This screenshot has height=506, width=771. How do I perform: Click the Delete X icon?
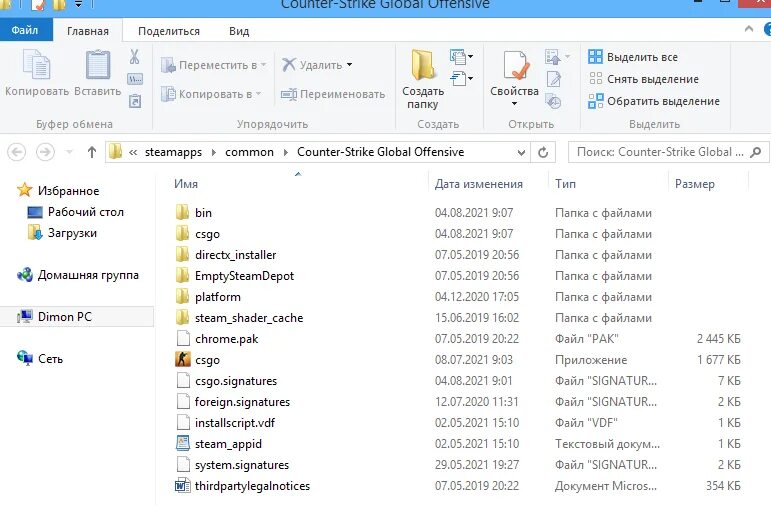click(x=289, y=64)
